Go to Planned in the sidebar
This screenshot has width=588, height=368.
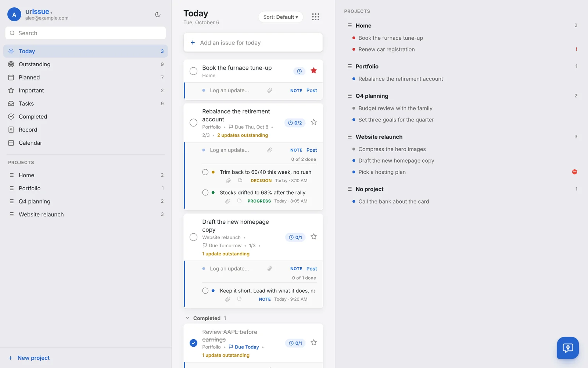(86, 77)
